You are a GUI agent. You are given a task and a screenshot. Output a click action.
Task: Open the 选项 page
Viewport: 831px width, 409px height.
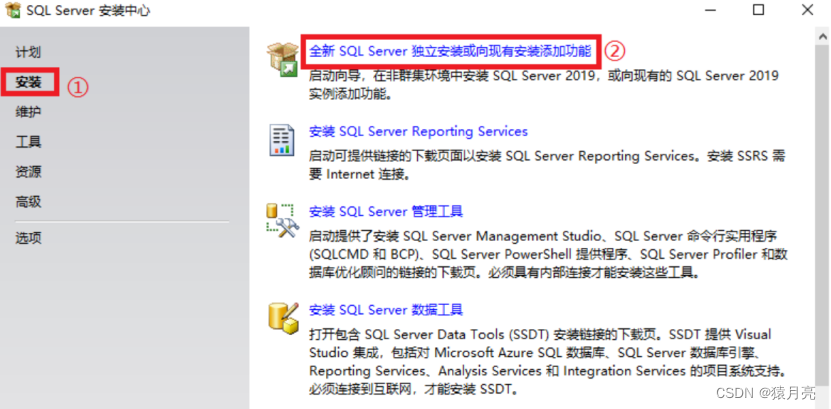pos(28,238)
